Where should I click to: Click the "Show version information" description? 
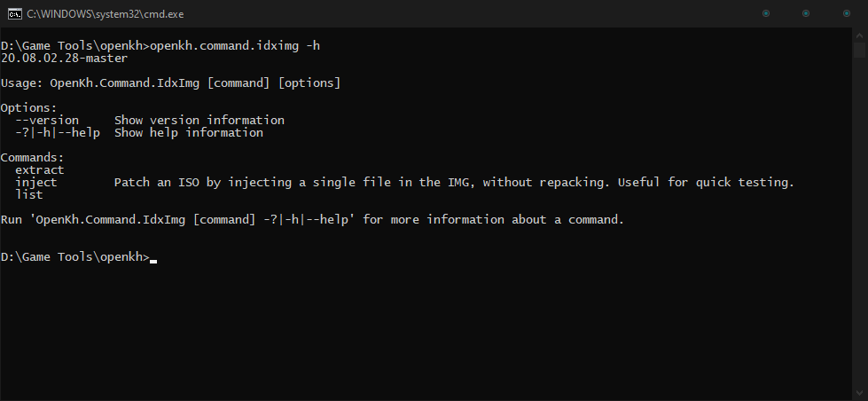point(199,120)
